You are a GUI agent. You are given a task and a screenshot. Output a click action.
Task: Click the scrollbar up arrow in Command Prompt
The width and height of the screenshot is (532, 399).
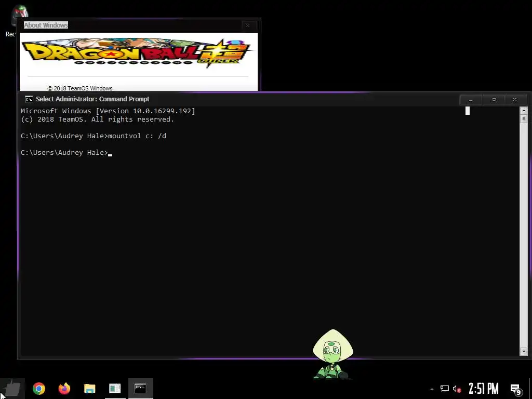coord(524,110)
